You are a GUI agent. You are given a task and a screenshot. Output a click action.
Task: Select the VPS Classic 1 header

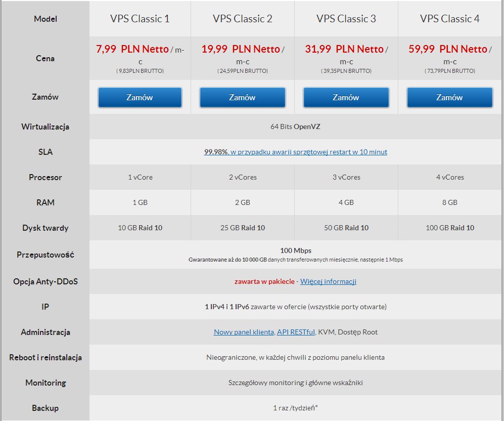tap(140, 19)
